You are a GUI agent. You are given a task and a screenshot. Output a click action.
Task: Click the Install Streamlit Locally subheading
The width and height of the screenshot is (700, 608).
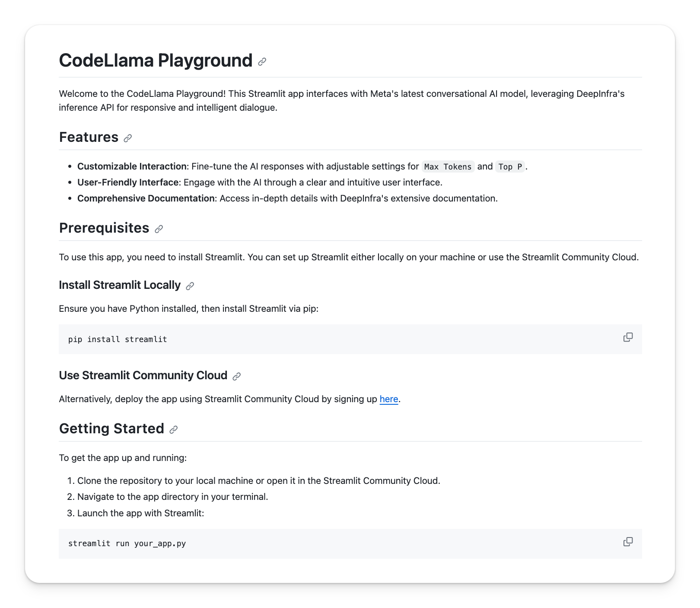click(120, 285)
